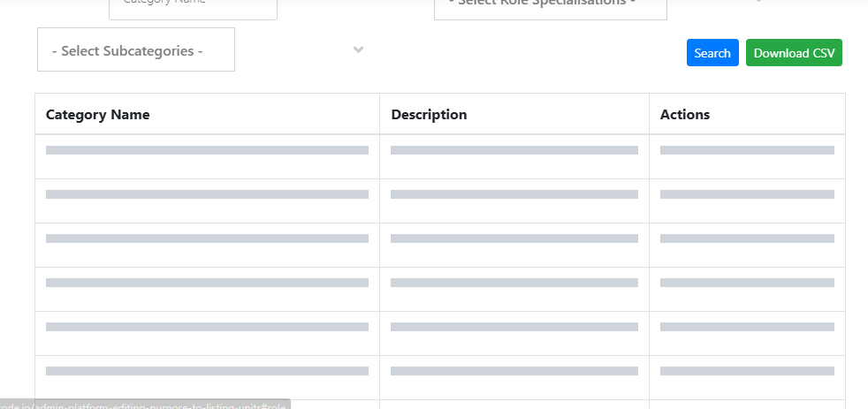The height and width of the screenshot is (409, 868).
Task: Click sixth row's Actions loading placeholder
Action: coord(747,371)
